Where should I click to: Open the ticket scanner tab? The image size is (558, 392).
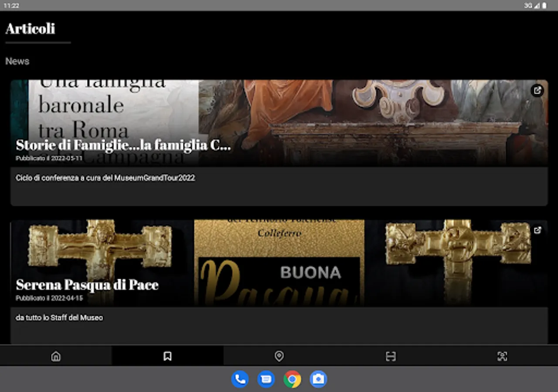pyautogui.click(x=391, y=356)
